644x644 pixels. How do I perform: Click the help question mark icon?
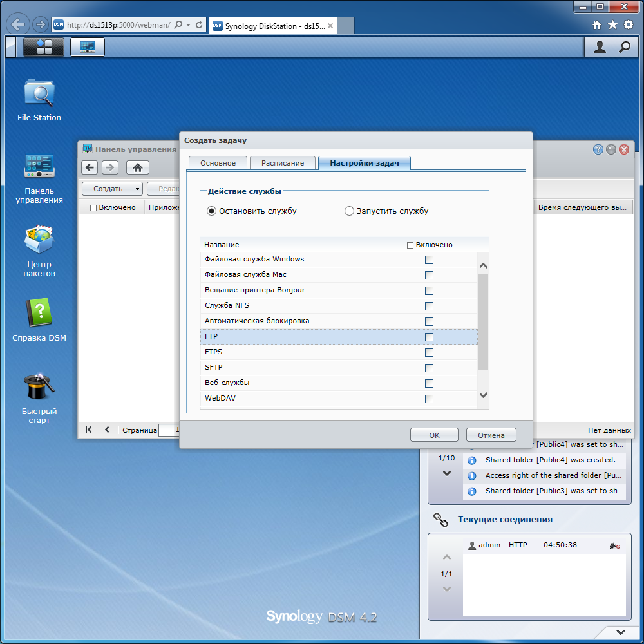point(598,149)
